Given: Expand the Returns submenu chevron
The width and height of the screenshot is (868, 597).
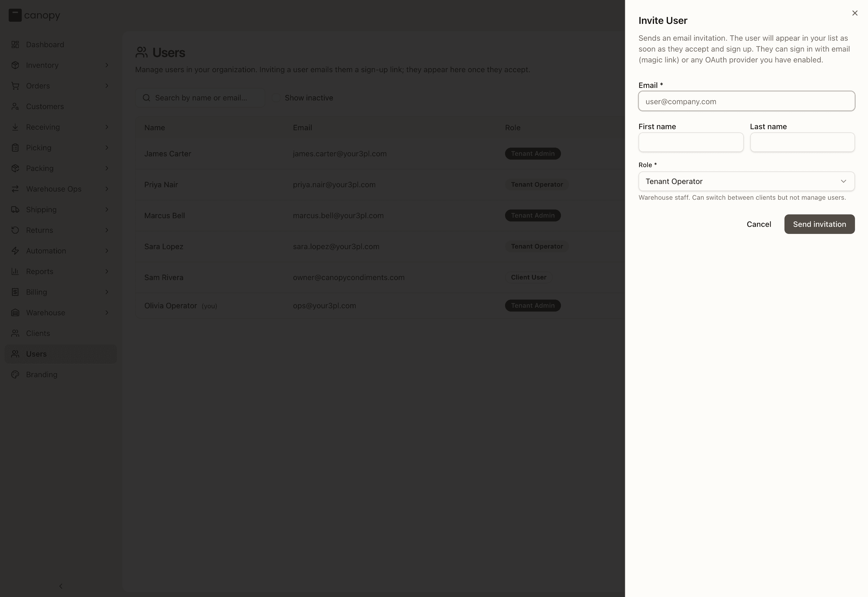Looking at the screenshot, I should (107, 230).
